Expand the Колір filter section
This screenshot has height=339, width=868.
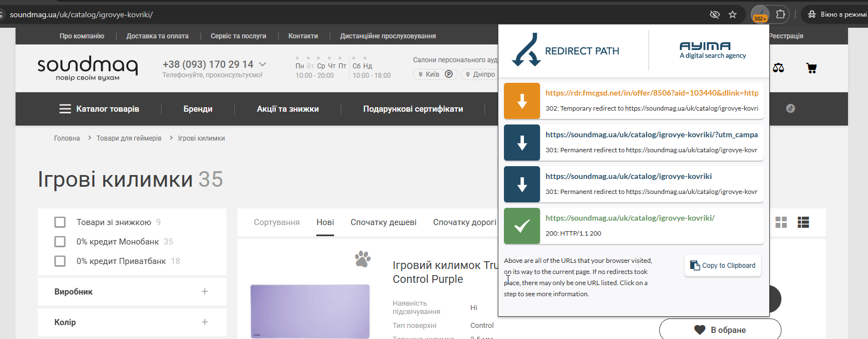(132, 322)
